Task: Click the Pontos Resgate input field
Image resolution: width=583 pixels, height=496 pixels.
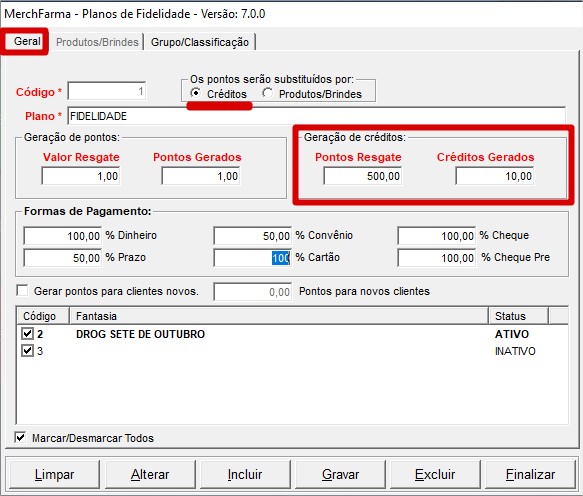Action: coord(363,176)
